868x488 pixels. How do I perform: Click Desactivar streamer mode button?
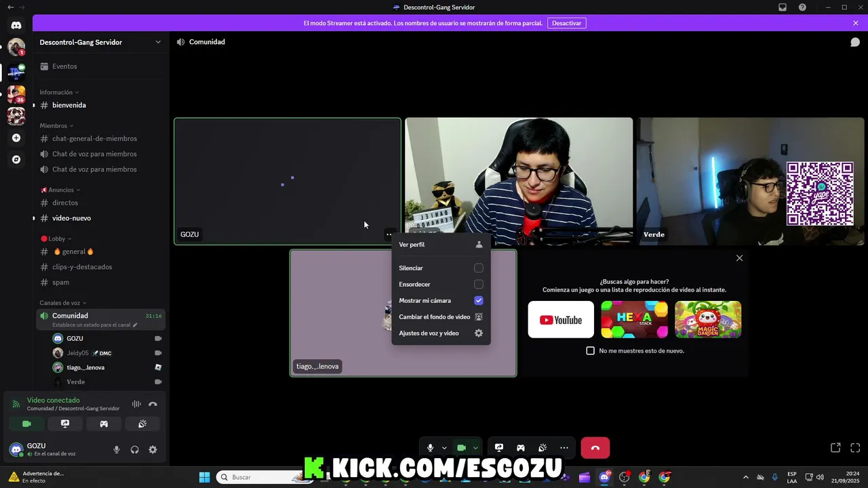click(566, 23)
